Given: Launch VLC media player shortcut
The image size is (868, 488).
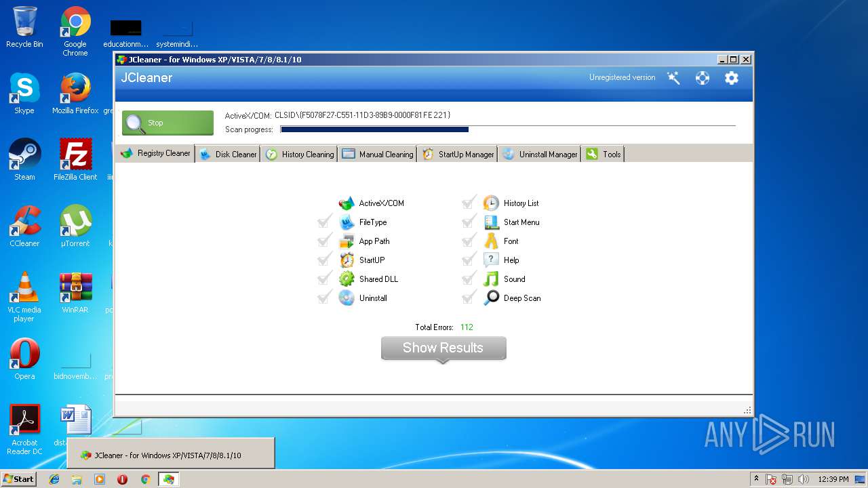Looking at the screenshot, I should point(24,297).
